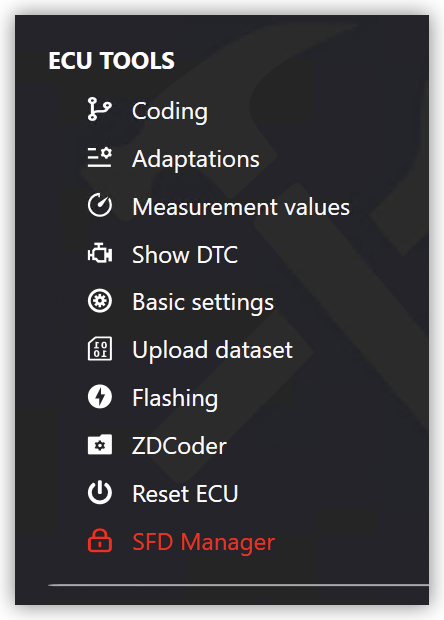The width and height of the screenshot is (444, 620).
Task: Click the Reset ECU power icon
Action: (x=100, y=493)
